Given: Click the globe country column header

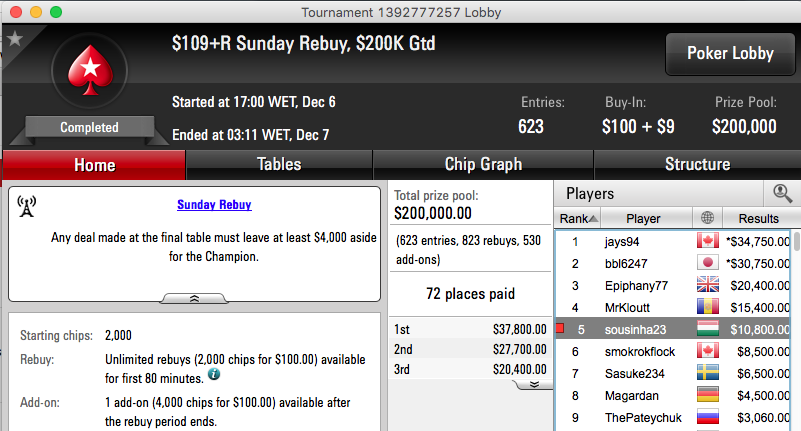Looking at the screenshot, I should pyautogui.click(x=708, y=218).
